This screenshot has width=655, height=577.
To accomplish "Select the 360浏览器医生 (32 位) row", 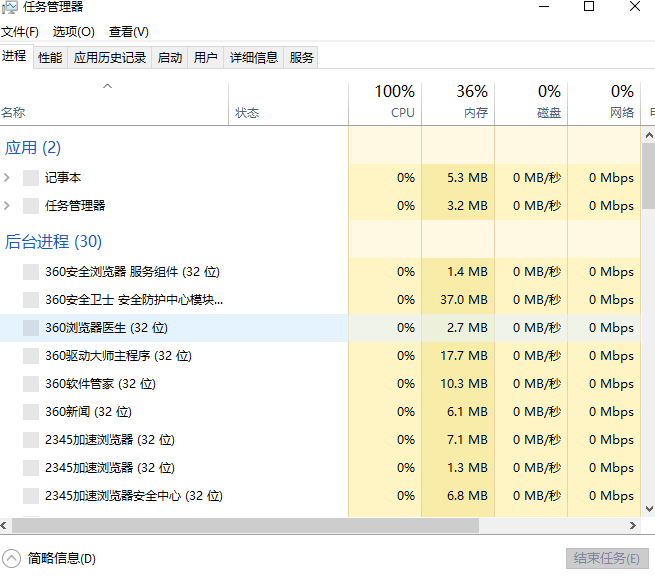I will 320,328.
